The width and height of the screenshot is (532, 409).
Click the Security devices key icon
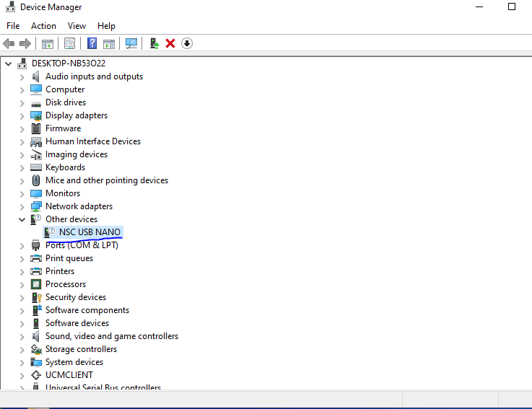click(36, 297)
